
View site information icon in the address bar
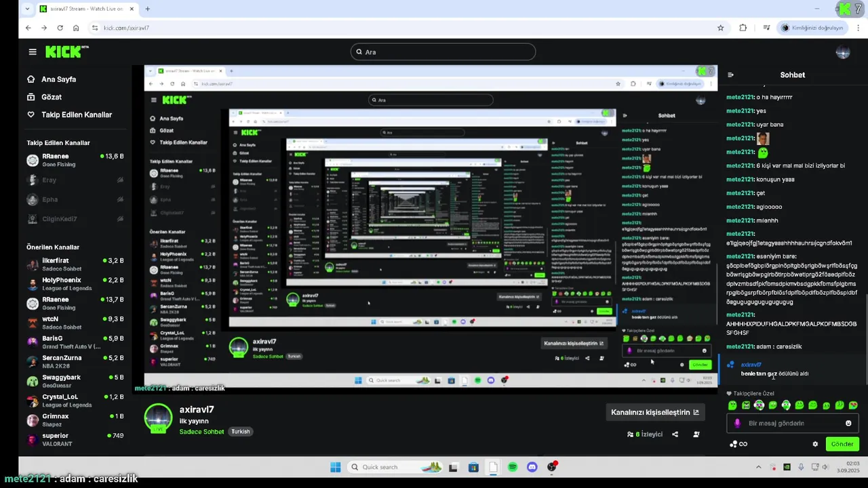[x=95, y=28]
